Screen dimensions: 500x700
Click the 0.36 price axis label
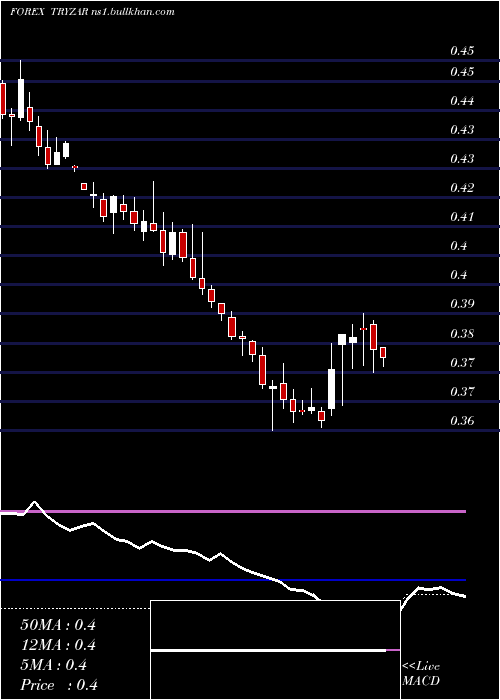click(x=462, y=421)
